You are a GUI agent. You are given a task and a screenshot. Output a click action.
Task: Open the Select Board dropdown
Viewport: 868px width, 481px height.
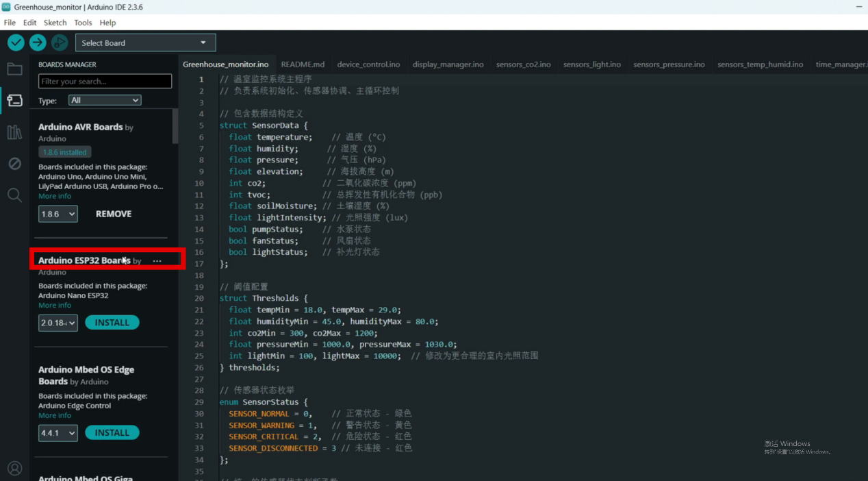[145, 43]
